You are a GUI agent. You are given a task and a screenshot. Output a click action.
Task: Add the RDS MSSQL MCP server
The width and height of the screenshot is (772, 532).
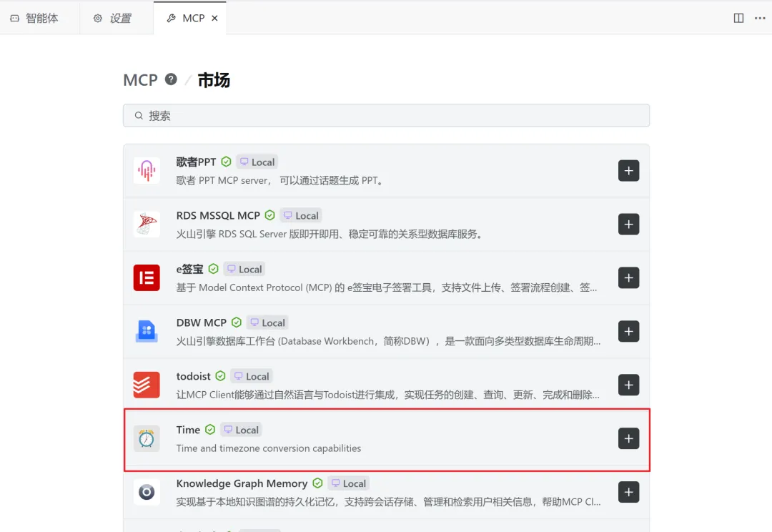(629, 225)
